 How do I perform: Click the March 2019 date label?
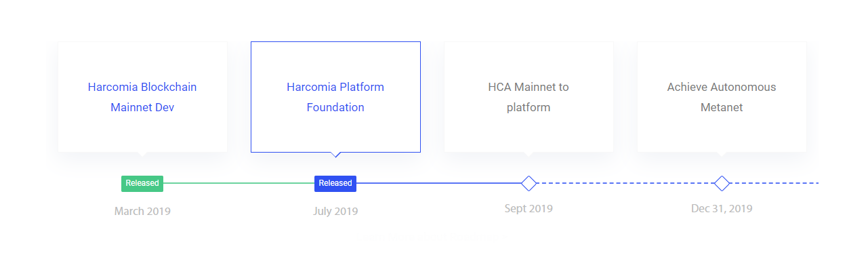point(142,211)
